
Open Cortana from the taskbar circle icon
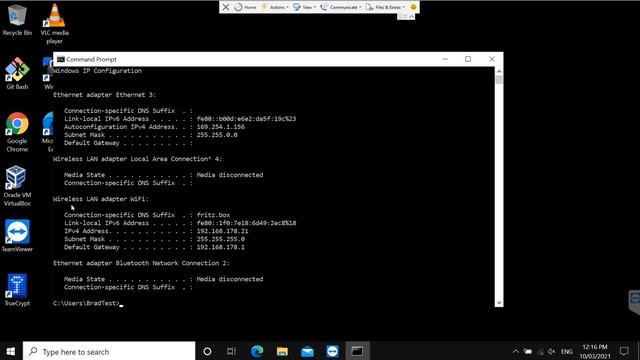pyautogui.click(x=207, y=351)
